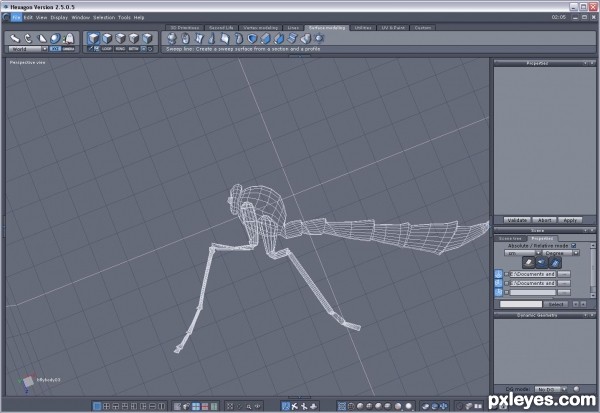Click the frame-all crossed-arrows icon in bottom bar

point(230,406)
